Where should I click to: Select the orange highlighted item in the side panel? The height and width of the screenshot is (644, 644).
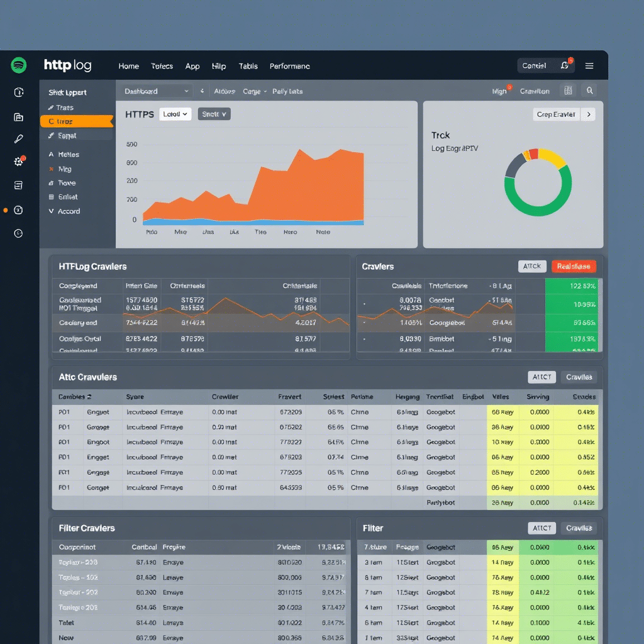point(75,121)
